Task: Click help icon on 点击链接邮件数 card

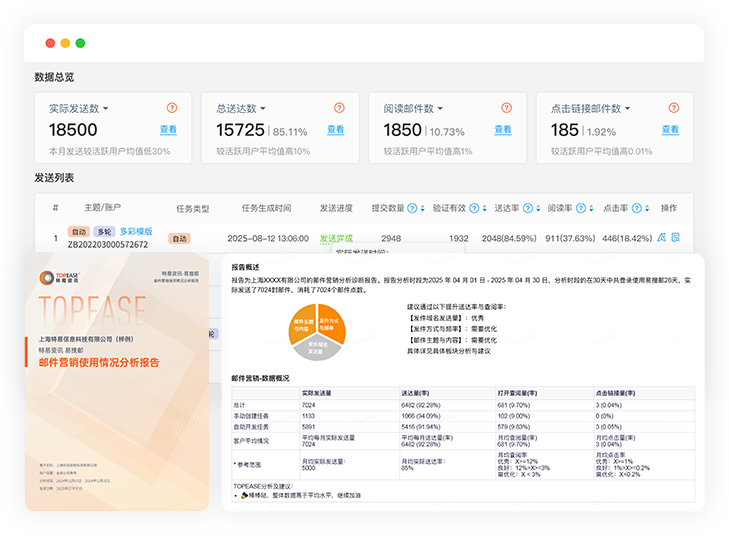Action: point(675,108)
